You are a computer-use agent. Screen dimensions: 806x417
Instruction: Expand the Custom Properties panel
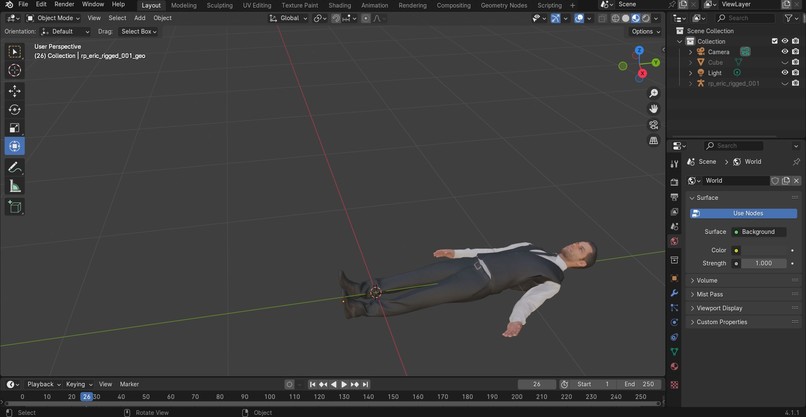744,322
